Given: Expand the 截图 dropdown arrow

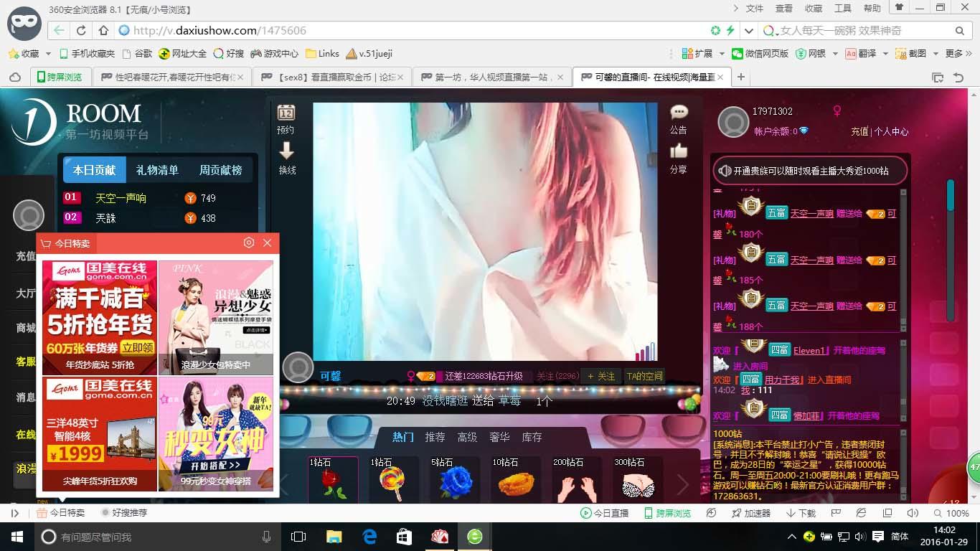Looking at the screenshot, I should pos(935,54).
